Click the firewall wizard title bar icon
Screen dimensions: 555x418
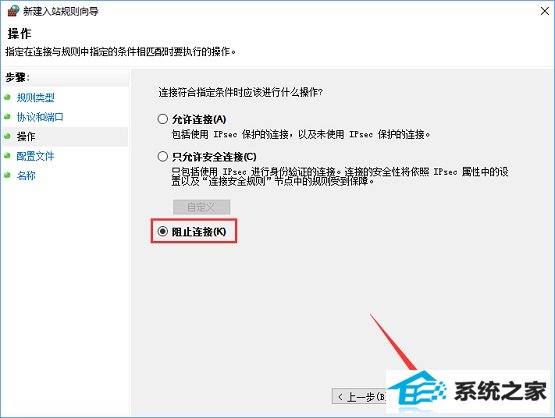coord(13,11)
